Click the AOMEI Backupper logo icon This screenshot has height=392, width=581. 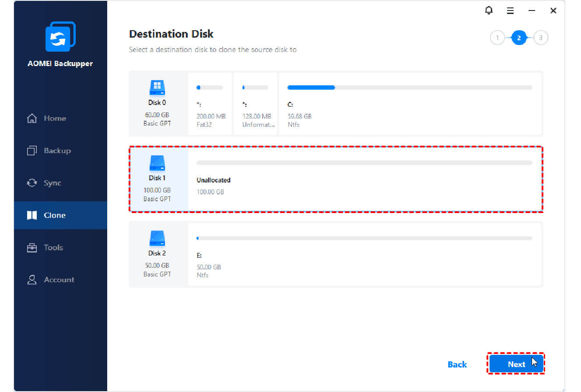(x=60, y=36)
